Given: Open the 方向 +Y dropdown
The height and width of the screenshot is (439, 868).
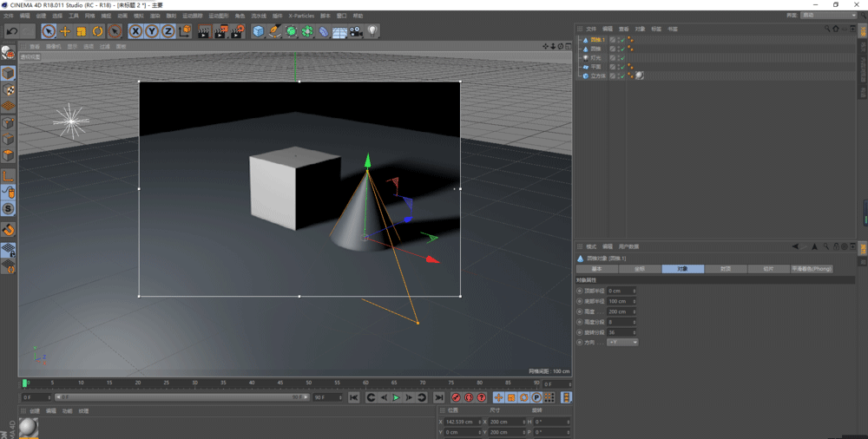Looking at the screenshot, I should (622, 342).
